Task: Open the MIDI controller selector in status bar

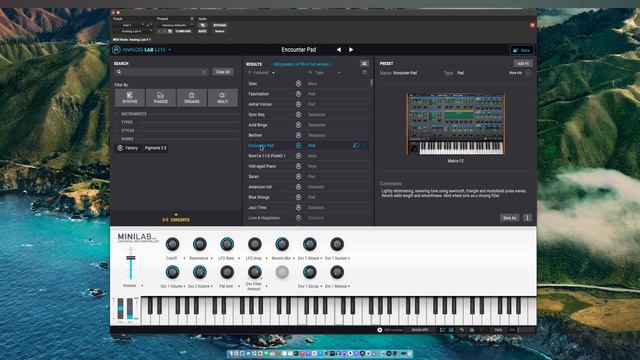Action: tap(420, 330)
